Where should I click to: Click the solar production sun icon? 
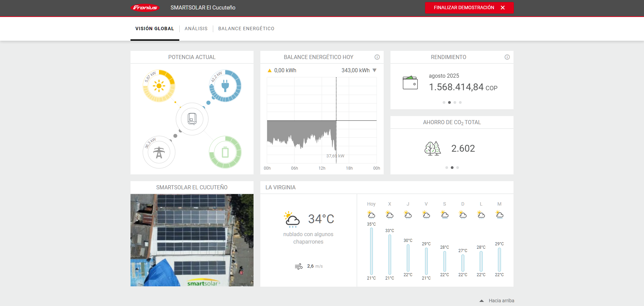(x=159, y=86)
